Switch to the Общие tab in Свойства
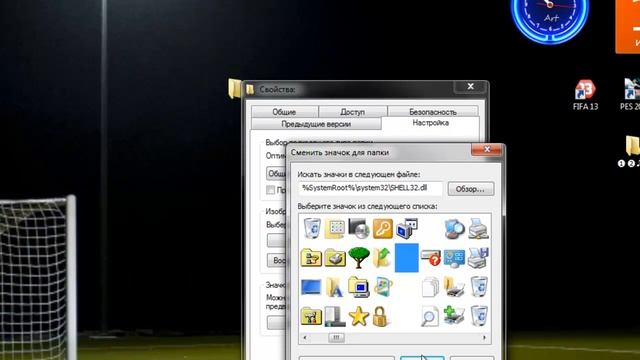640x360 pixels. 284,111
